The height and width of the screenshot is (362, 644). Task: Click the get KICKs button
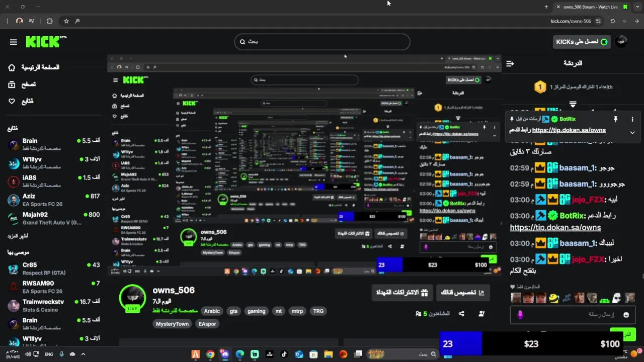pyautogui.click(x=582, y=42)
